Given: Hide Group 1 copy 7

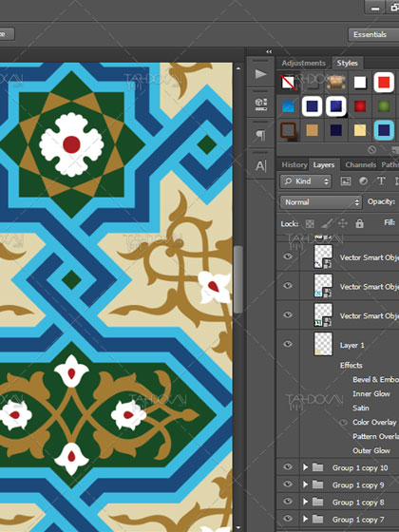Looking at the screenshot, I should click(x=288, y=519).
